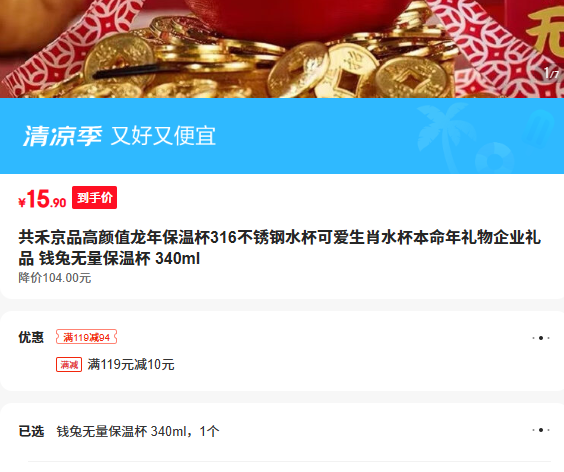Click the 已选 section label
Image resolution: width=564 pixels, height=472 pixels.
coord(31,431)
